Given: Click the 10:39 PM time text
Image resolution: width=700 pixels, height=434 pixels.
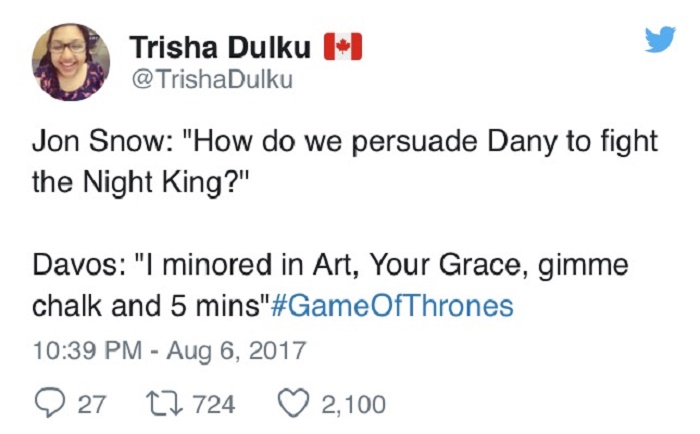Looking at the screenshot, I should [x=79, y=352].
